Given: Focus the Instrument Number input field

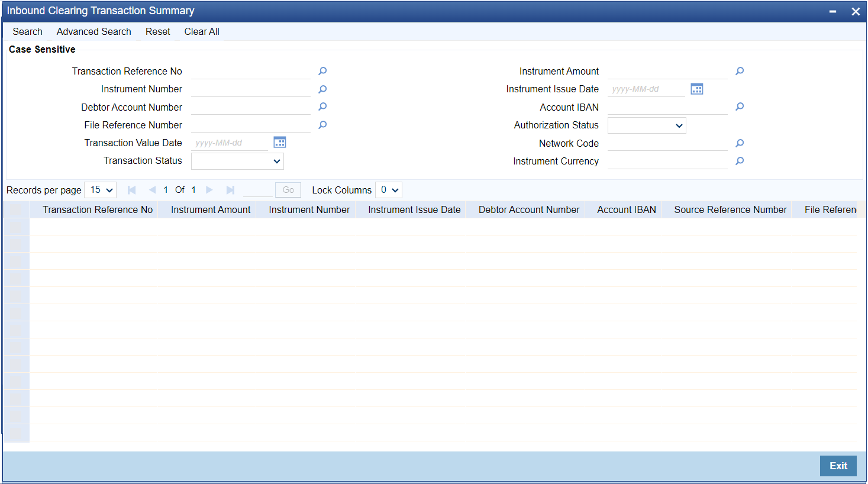Looking at the screenshot, I should pyautogui.click(x=251, y=89).
